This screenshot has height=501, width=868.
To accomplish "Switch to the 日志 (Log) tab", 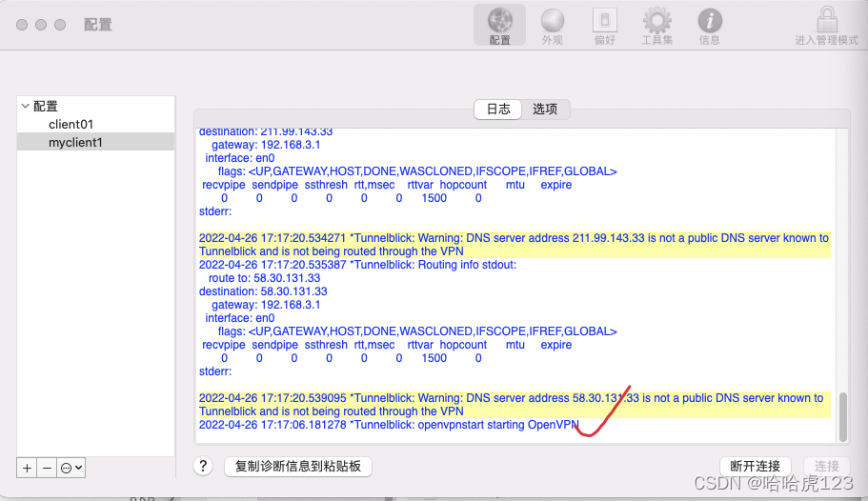I will point(498,109).
